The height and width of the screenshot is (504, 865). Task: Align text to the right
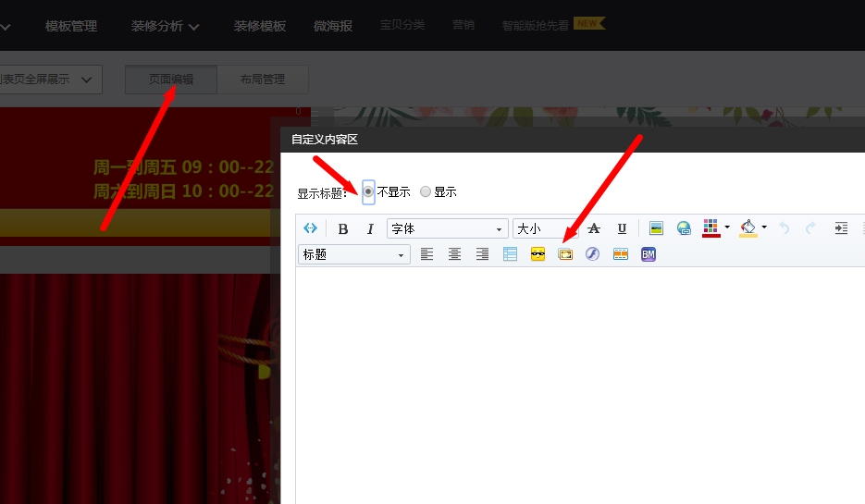(x=482, y=254)
